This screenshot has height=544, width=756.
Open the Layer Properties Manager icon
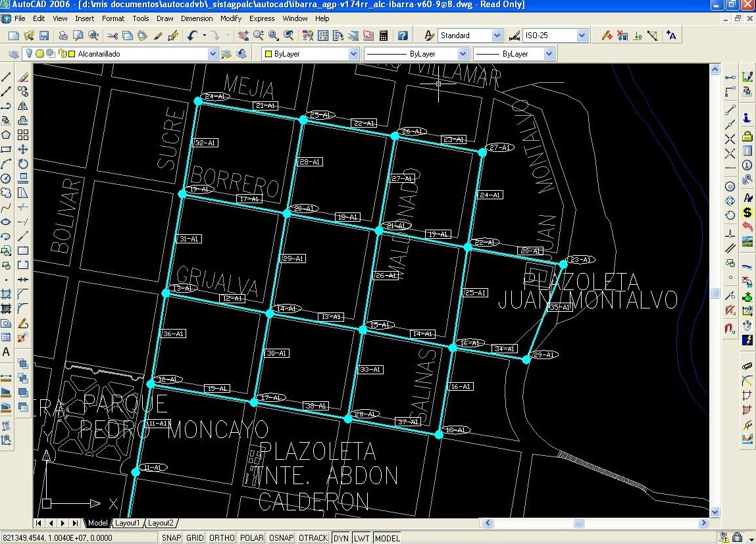tap(13, 54)
